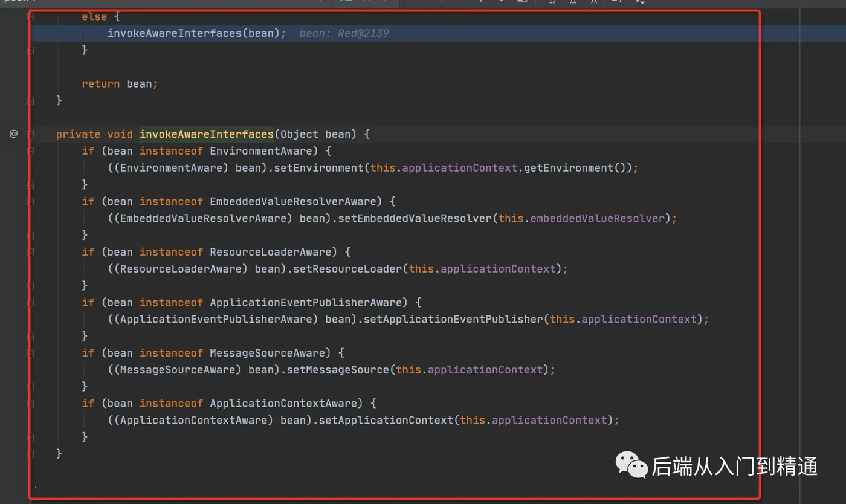846x504 pixels.
Task: Click the (ApplicationContextAware) cast expression
Action: 193,420
